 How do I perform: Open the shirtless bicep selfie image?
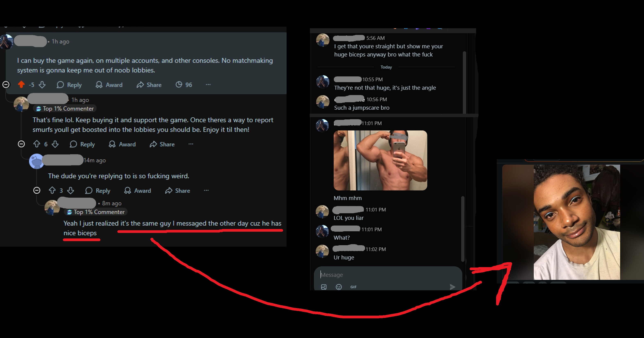[380, 160]
